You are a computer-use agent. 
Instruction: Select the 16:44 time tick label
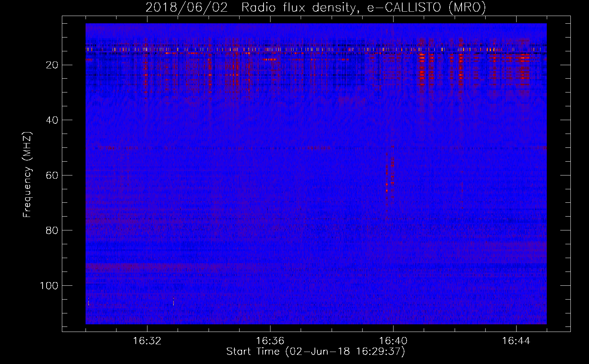pyautogui.click(x=516, y=341)
